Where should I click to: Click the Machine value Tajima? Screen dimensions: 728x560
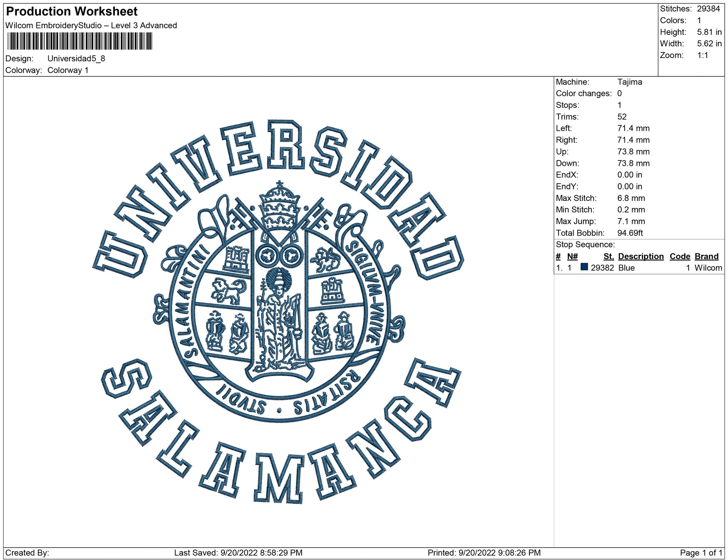click(x=629, y=82)
